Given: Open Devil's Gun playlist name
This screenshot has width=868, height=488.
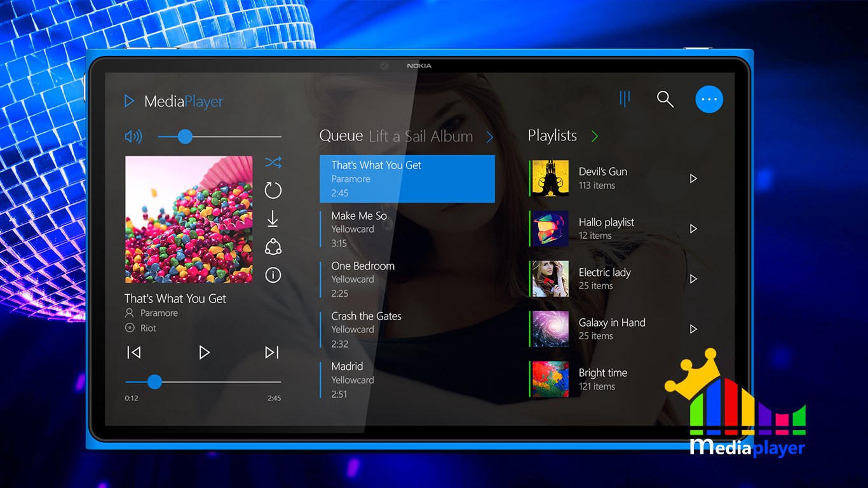Looking at the screenshot, I should (603, 172).
